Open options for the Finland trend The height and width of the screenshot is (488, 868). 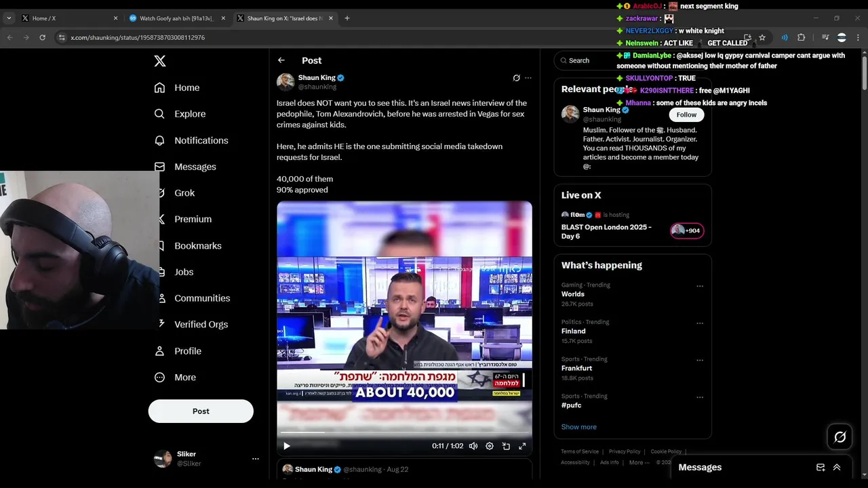(x=700, y=323)
